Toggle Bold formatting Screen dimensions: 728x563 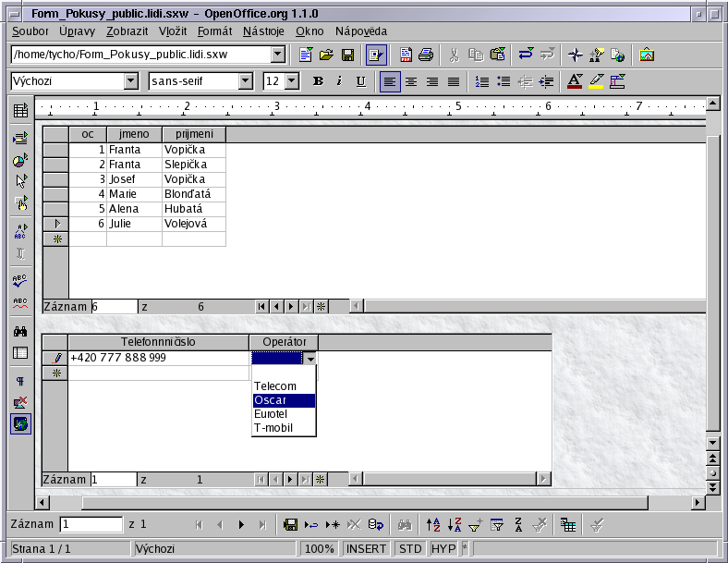point(318,81)
